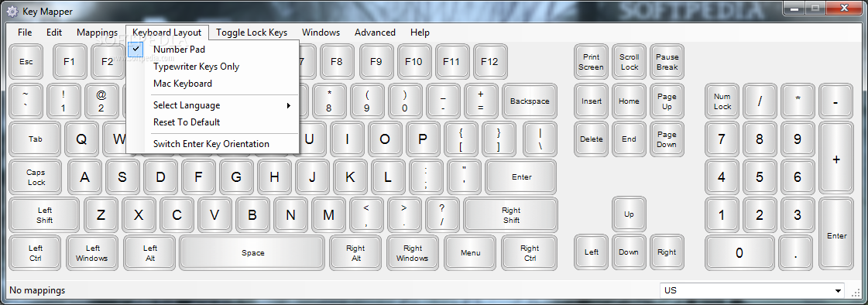This screenshot has height=305, width=868.
Task: Select the Page Up key
Action: 667,101
